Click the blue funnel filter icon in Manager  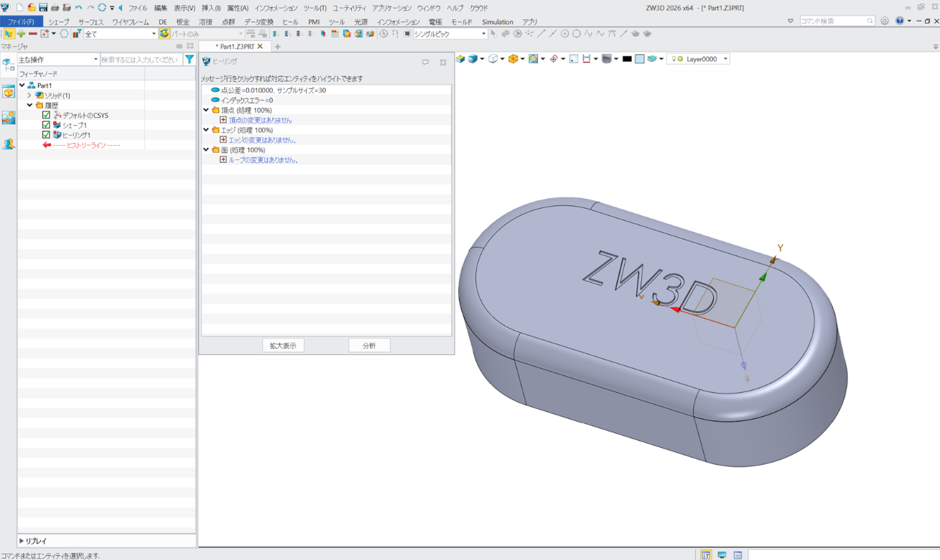[x=190, y=60]
